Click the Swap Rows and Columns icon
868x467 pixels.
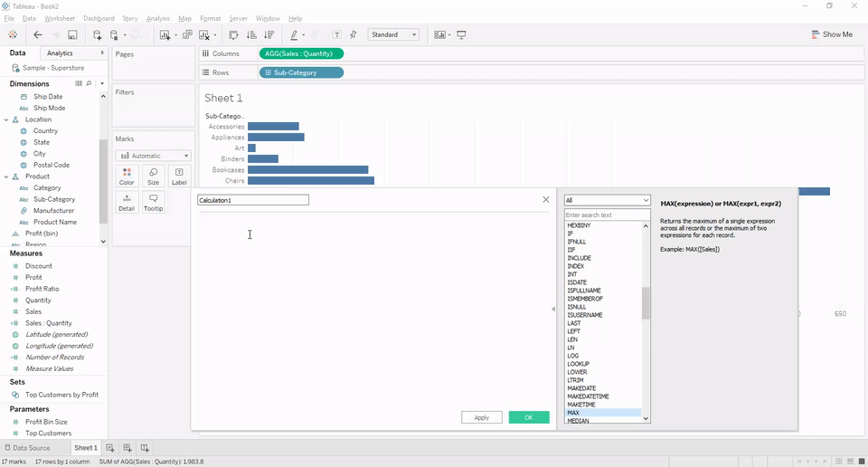click(x=233, y=35)
